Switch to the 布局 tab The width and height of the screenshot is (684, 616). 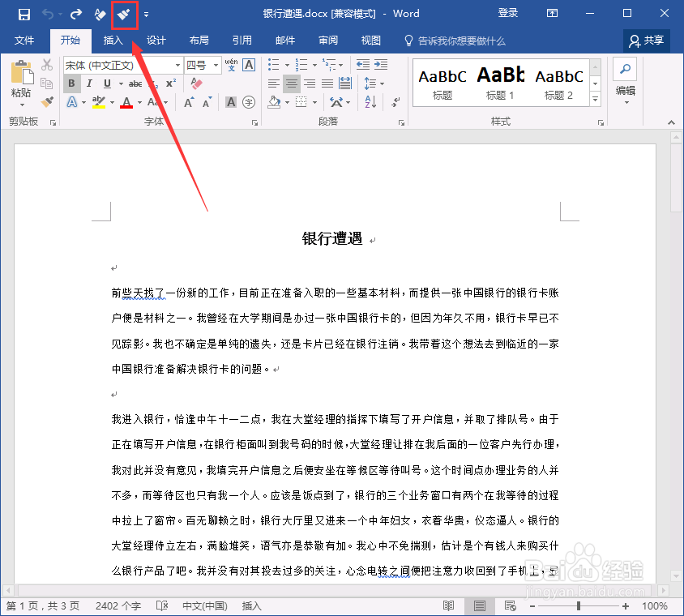click(199, 41)
